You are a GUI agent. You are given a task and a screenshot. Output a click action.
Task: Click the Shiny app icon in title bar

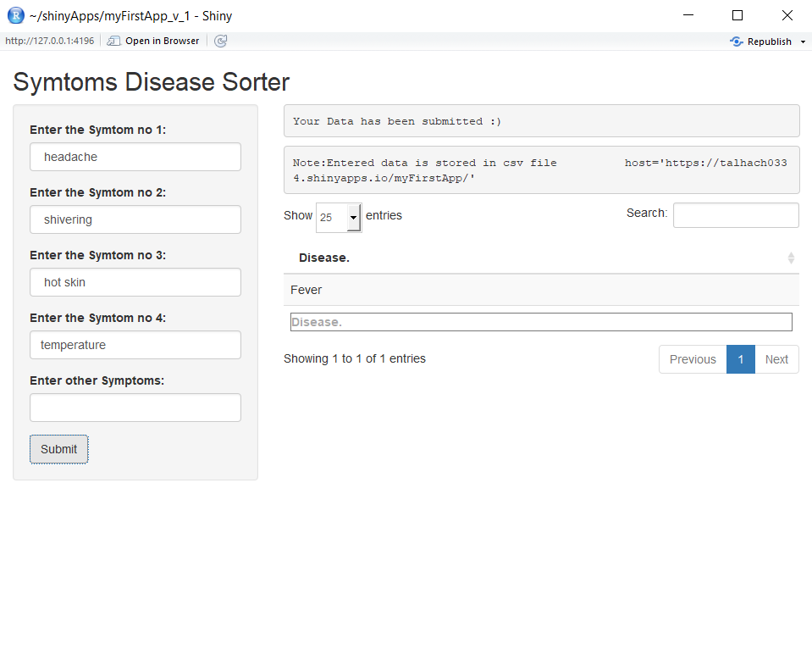click(14, 14)
